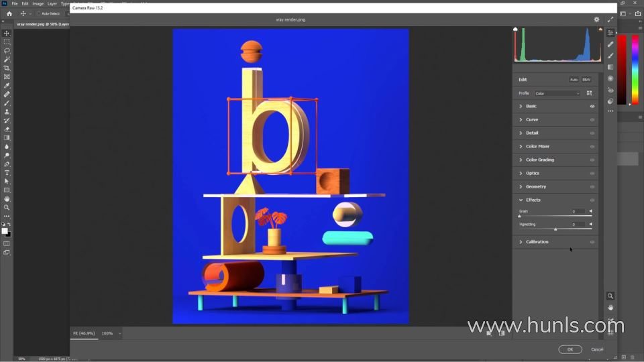The image size is (644, 362).
Task: Select the Camera Raw Adjustment Brush
Action: (610, 56)
